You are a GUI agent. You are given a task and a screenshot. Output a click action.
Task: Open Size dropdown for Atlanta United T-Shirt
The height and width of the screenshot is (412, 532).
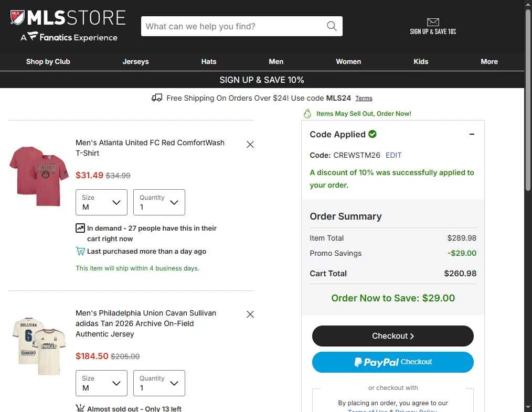click(x=101, y=202)
